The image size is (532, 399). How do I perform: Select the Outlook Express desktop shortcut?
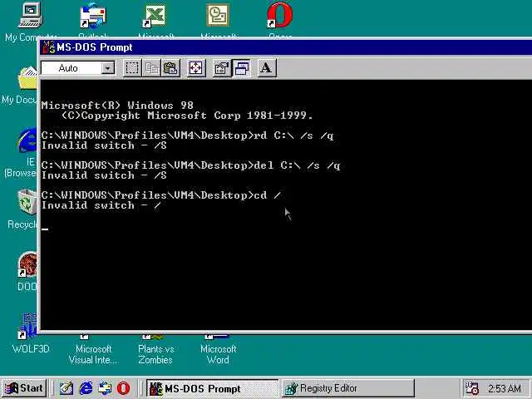(93, 21)
